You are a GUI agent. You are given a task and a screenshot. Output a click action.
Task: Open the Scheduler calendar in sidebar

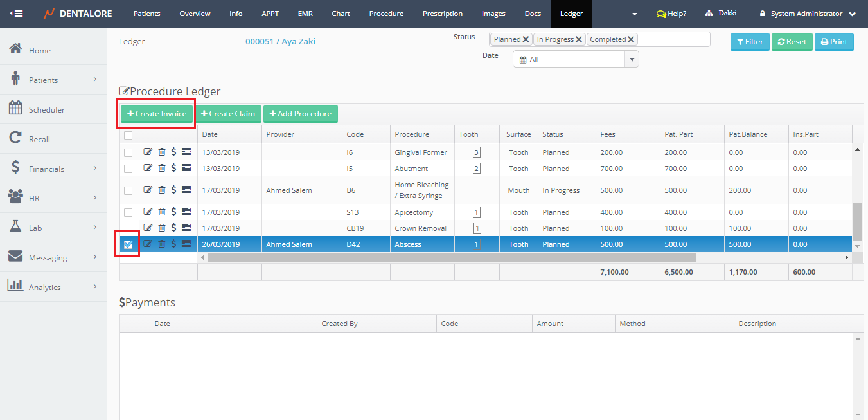point(46,109)
